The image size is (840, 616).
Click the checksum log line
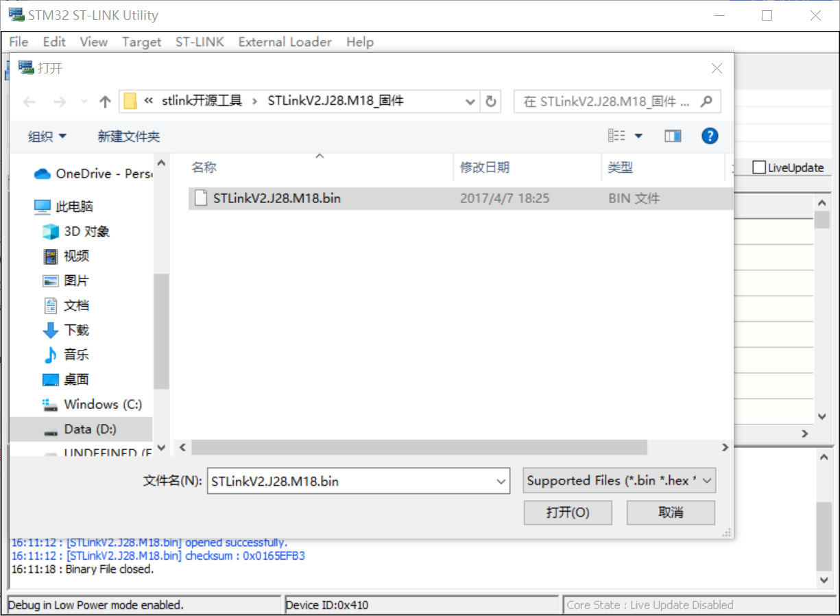click(158, 556)
